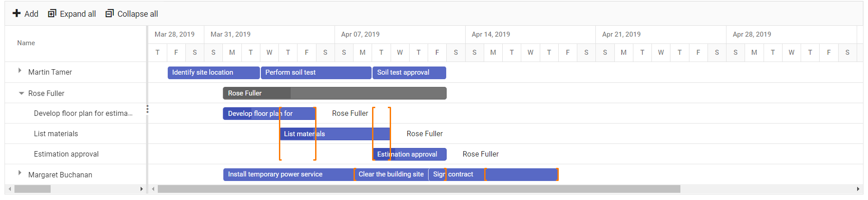Image resolution: width=868 pixels, height=200 pixels.
Task: Click the Perform soil test taskbar
Action: [x=316, y=73]
